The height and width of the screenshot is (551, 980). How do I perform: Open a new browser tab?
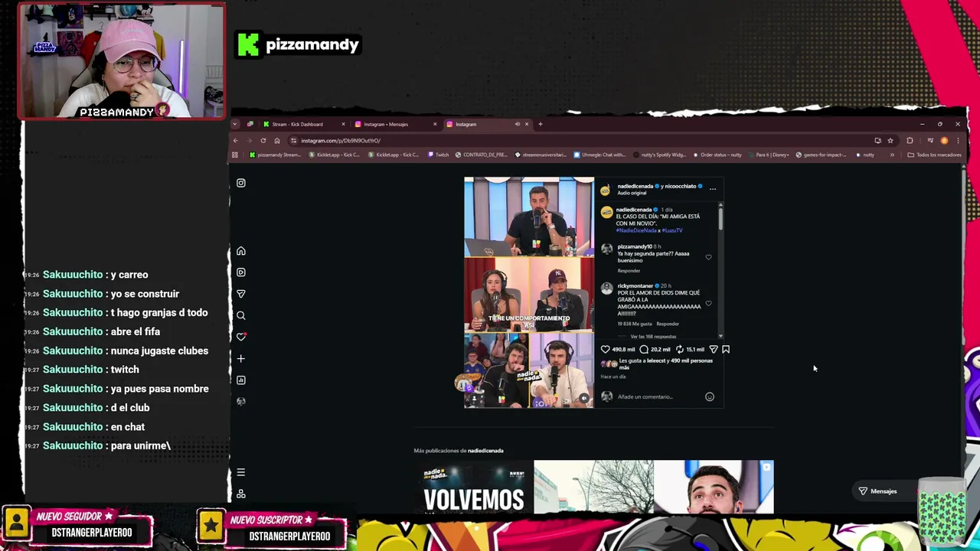540,124
